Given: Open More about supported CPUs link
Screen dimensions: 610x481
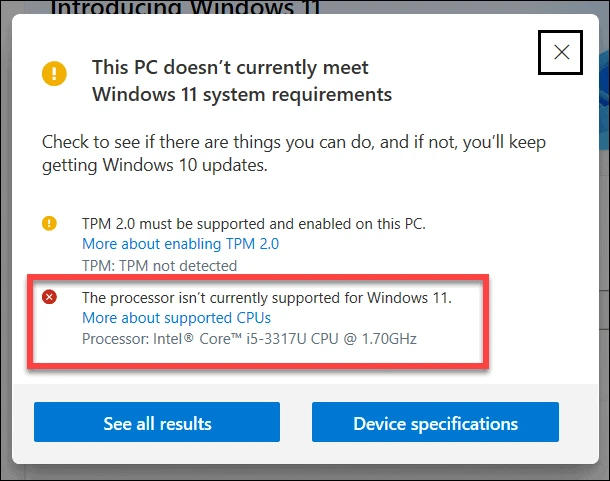Looking at the screenshot, I should tap(176, 318).
